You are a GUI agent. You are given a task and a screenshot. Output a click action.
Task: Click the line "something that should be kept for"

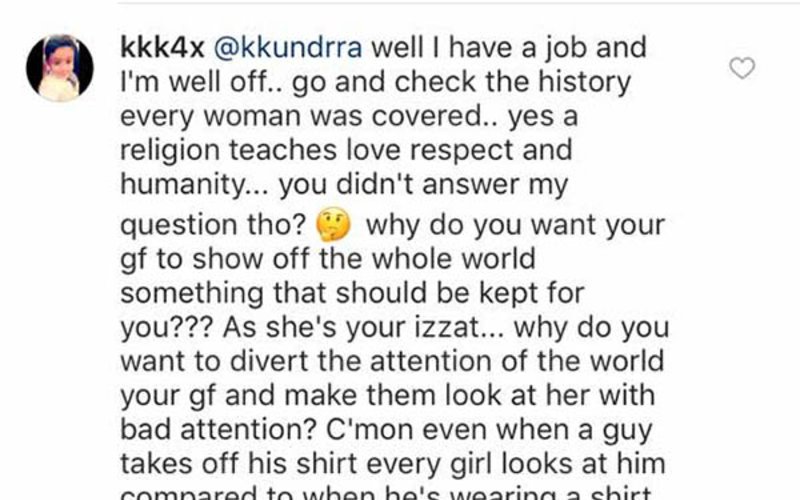point(352,293)
